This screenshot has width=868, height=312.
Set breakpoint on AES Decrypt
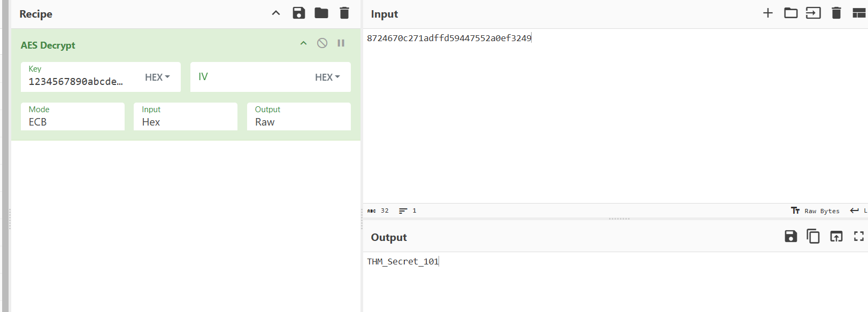coord(341,43)
